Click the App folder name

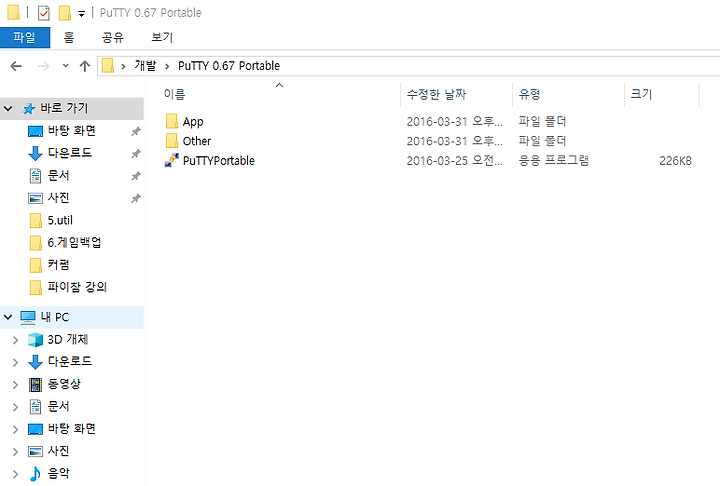(x=193, y=122)
